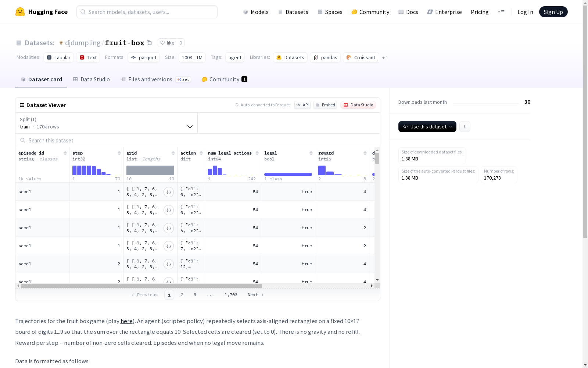
Task: Click the Log In link
Action: tap(525, 12)
